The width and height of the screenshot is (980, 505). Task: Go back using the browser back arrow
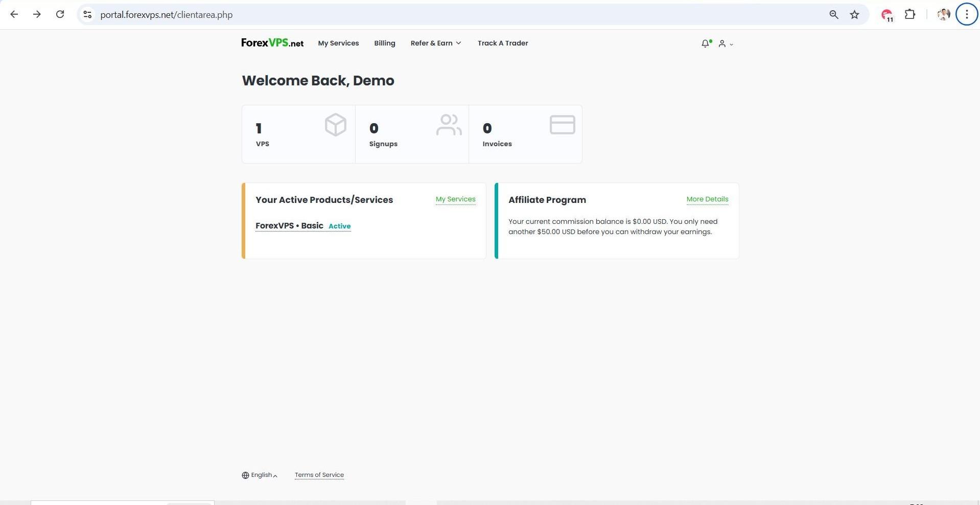coord(14,14)
